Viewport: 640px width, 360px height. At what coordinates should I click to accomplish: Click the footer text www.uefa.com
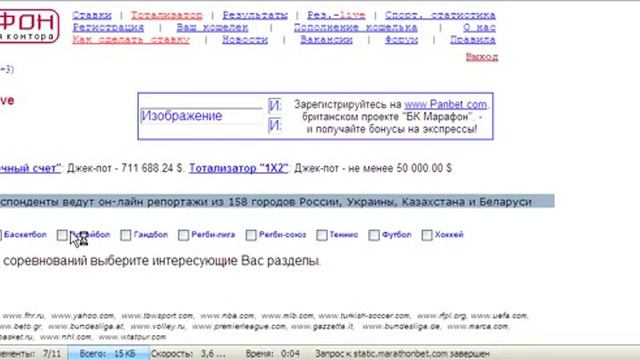(499, 316)
